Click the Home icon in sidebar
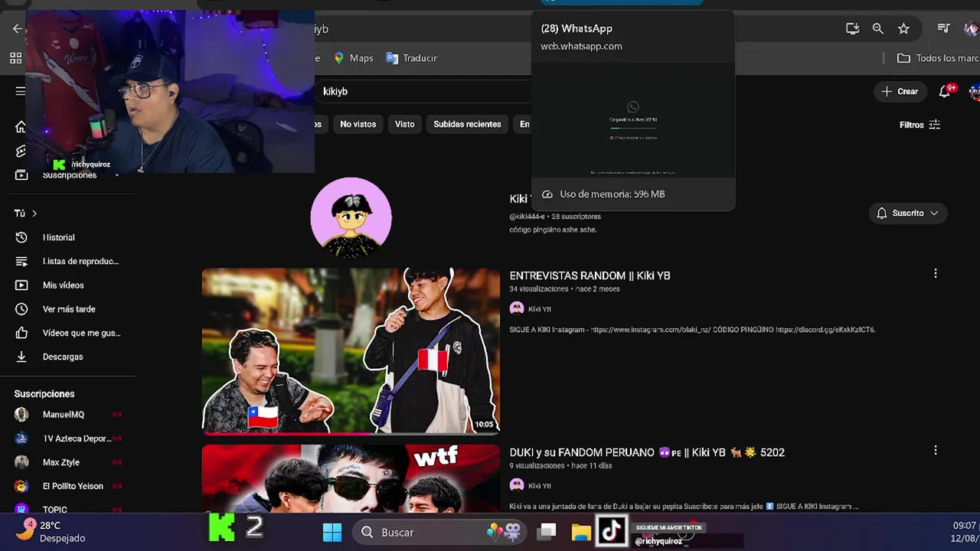The width and height of the screenshot is (980, 551). pyautogui.click(x=21, y=127)
